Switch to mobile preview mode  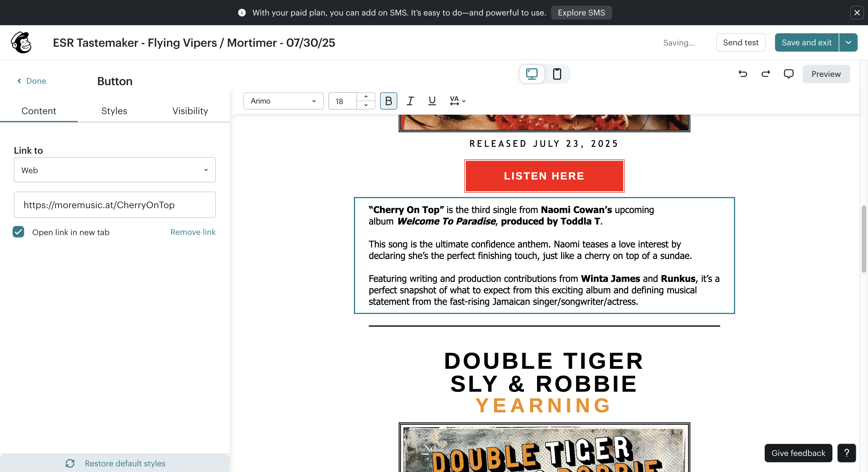(x=557, y=74)
